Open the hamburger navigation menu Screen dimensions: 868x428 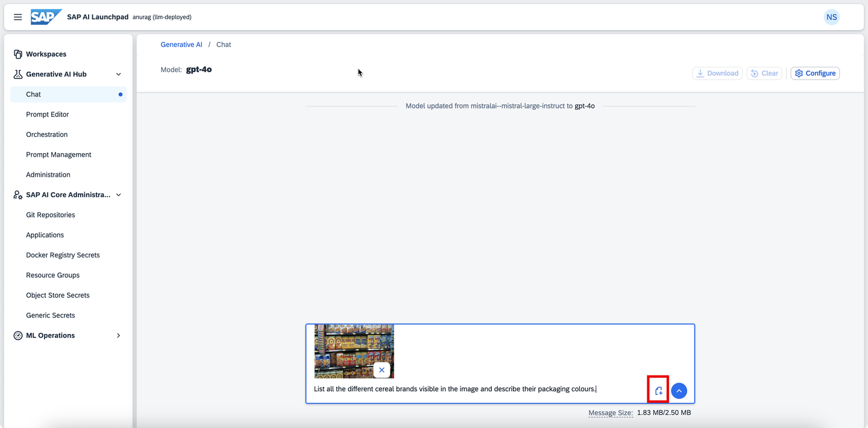(x=18, y=17)
